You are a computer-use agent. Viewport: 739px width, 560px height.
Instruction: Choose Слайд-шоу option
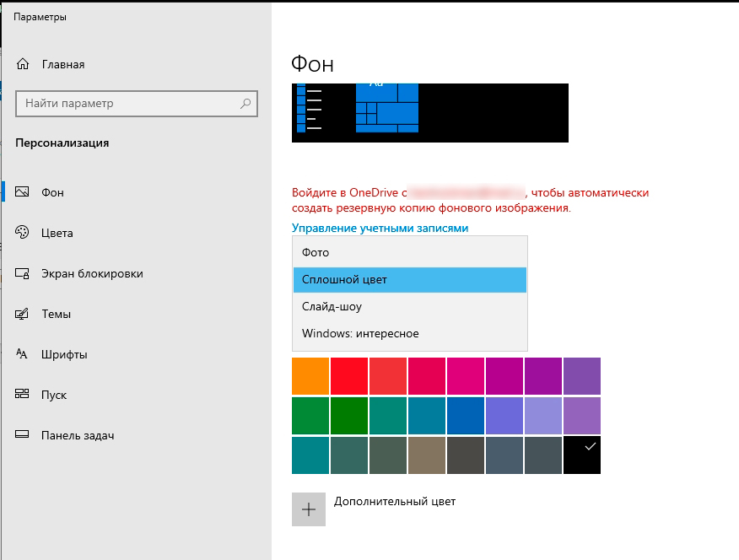click(409, 307)
